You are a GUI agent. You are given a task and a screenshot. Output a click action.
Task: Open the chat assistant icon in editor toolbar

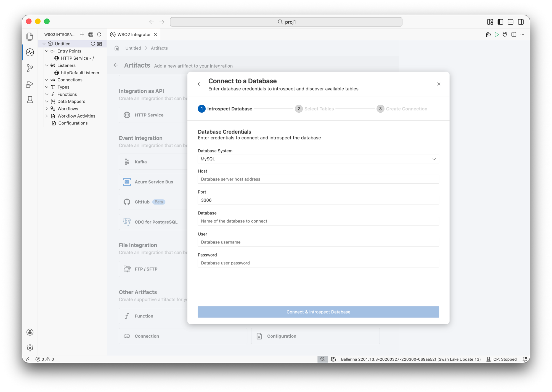(x=488, y=35)
